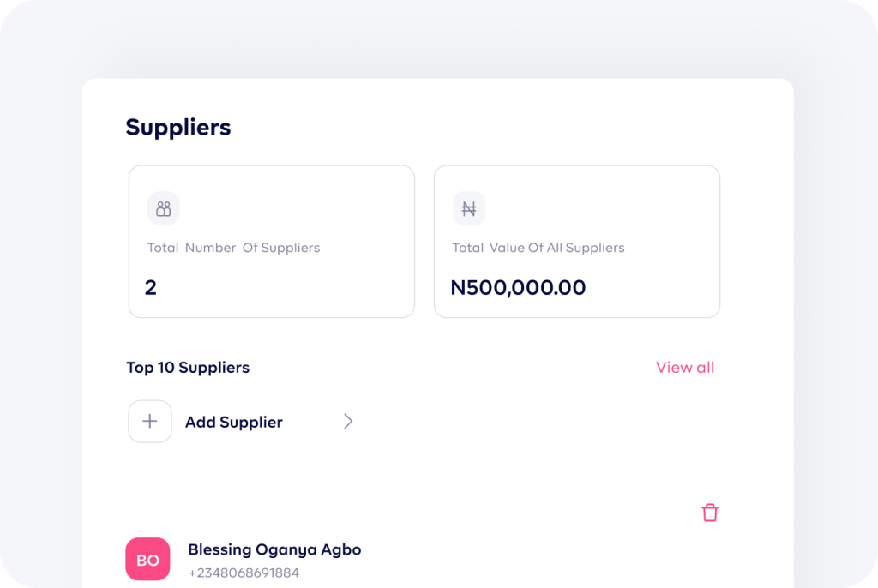Open Blessing Oganya Agbo supplier entry
The width and height of the screenshot is (878, 588).
click(274, 549)
